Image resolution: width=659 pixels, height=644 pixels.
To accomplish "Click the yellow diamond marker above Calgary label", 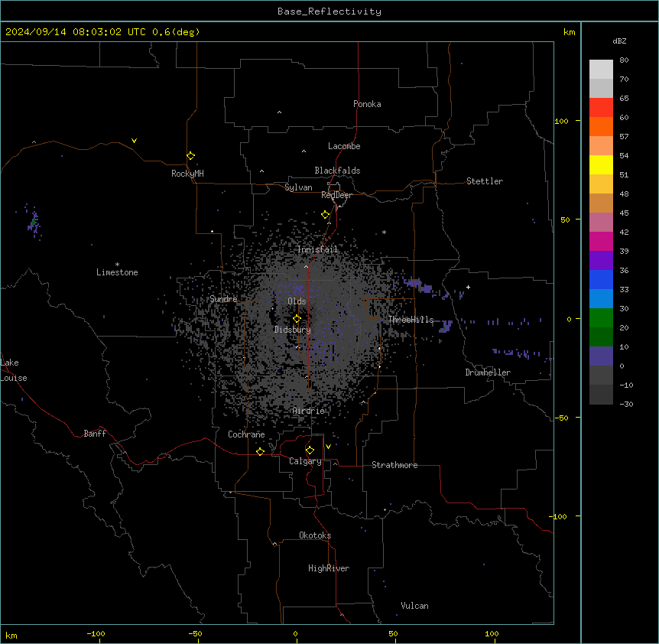I will [x=310, y=450].
